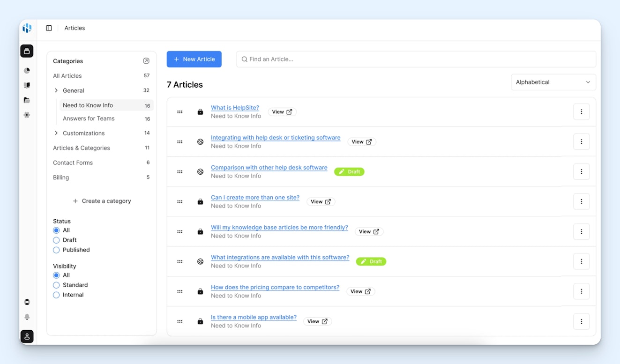Expand the Customizations category chevron
Screen dimensions: 620x364
pyautogui.click(x=56, y=133)
